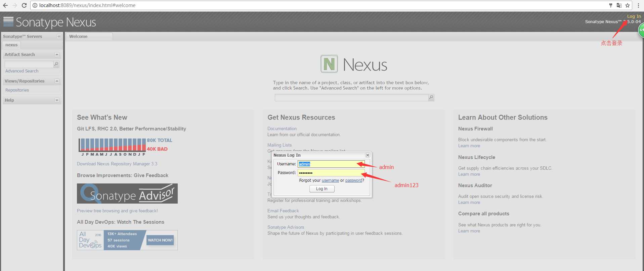This screenshot has height=271, width=644.
Task: Click the Get Nexus Resources heading
Action: (x=301, y=117)
